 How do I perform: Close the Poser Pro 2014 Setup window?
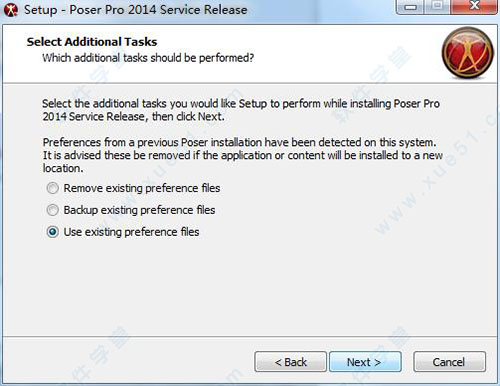point(474,7)
